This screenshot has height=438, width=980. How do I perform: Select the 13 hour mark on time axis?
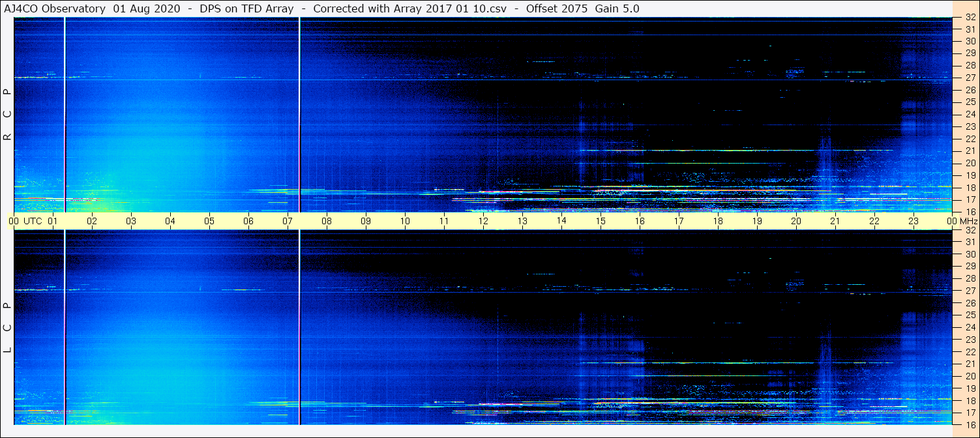tap(522, 221)
